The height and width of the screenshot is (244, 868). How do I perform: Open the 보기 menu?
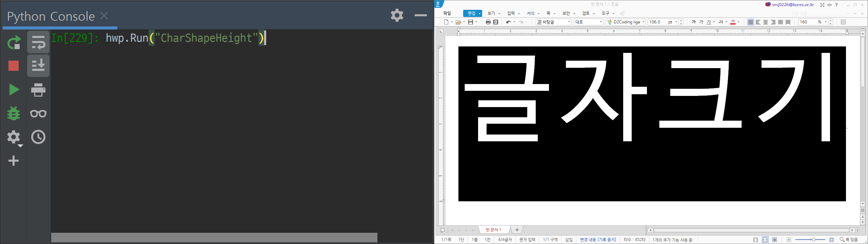point(491,14)
